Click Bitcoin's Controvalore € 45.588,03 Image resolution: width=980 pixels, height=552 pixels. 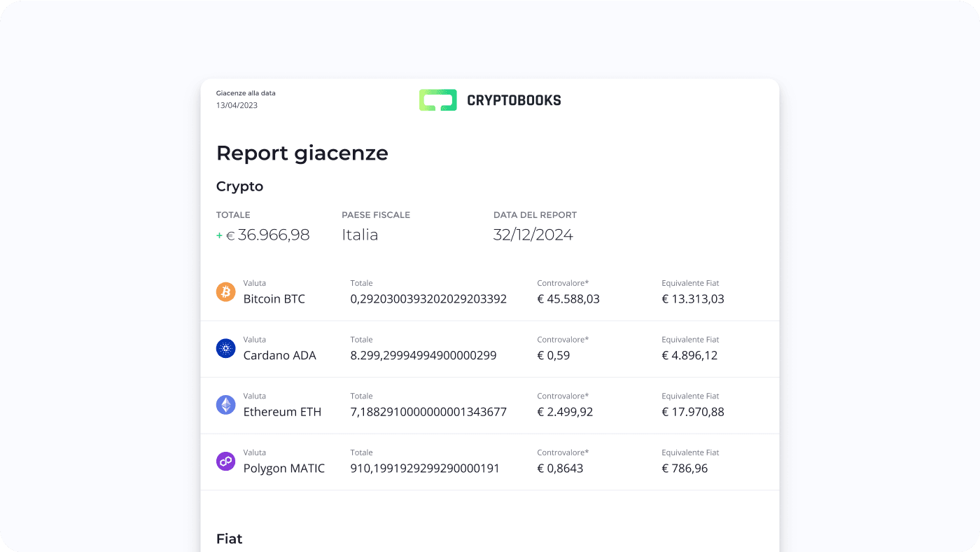point(568,299)
